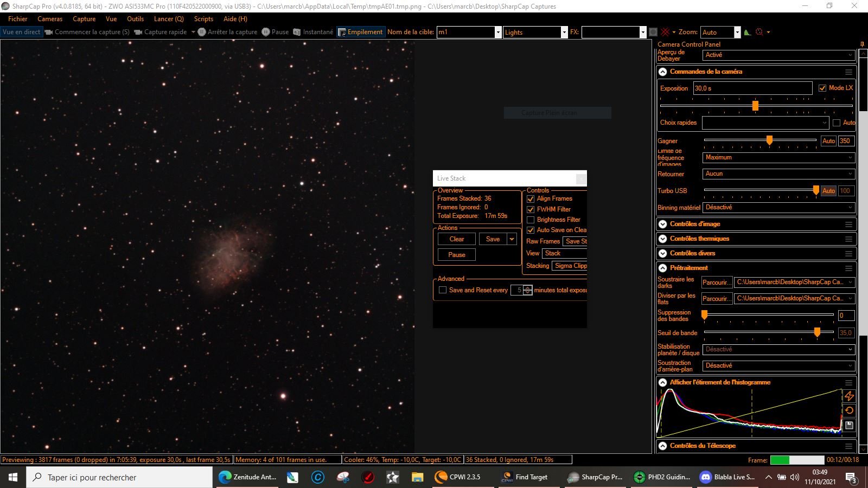Open the Scripts menu
868x488 pixels.
point(203,19)
